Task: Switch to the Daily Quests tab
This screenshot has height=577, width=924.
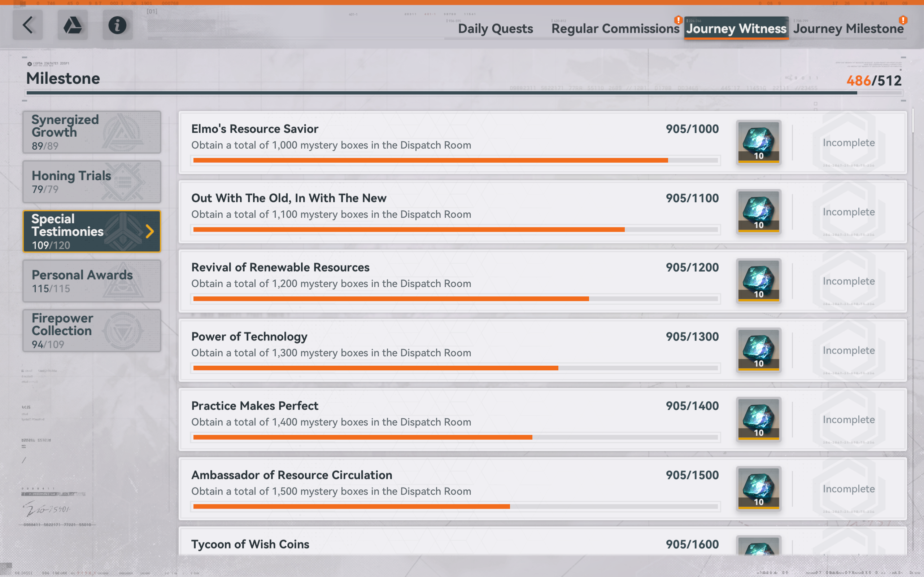Action: point(495,28)
